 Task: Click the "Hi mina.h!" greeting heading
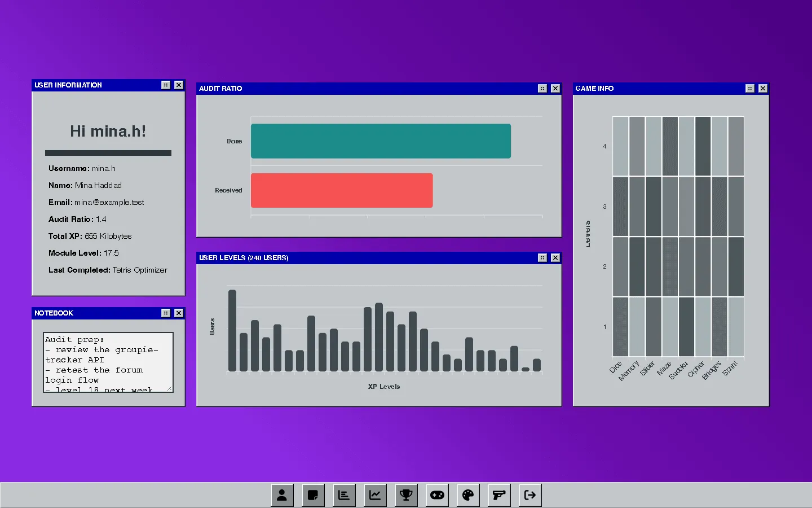[108, 132]
